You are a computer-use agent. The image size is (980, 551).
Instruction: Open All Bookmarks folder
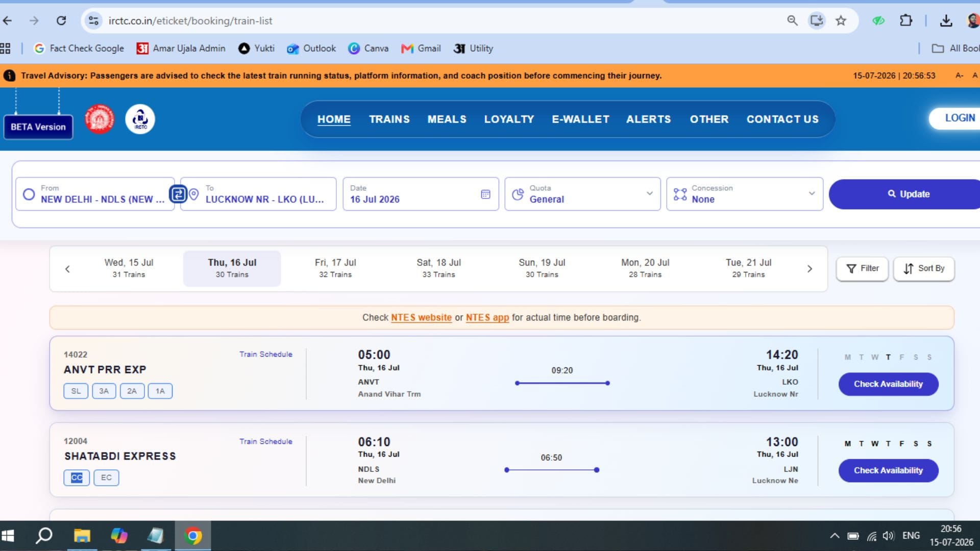point(955,48)
